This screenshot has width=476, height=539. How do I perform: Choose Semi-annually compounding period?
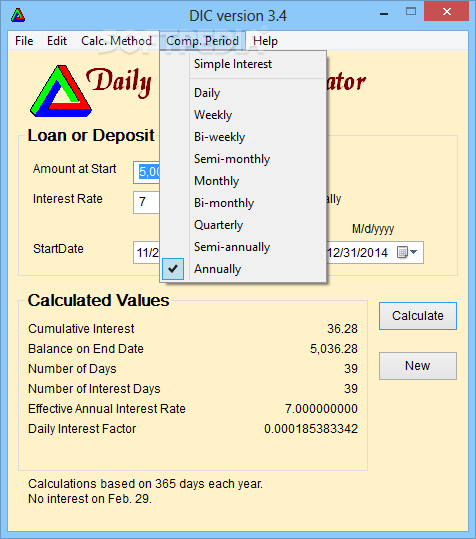pyautogui.click(x=243, y=247)
